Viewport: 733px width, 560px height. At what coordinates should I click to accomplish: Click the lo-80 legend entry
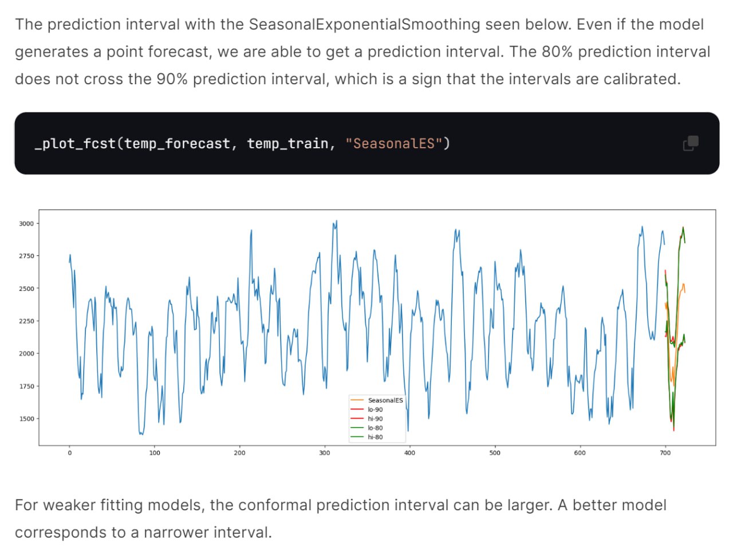(375, 428)
